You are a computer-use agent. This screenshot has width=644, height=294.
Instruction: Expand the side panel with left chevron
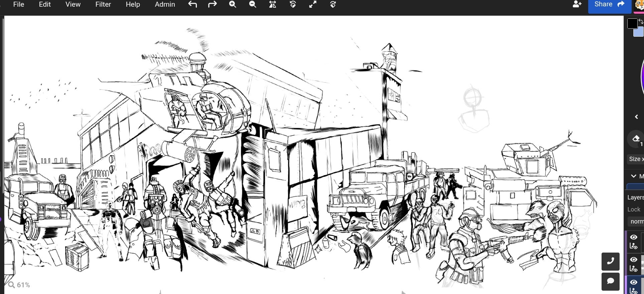[x=636, y=117]
